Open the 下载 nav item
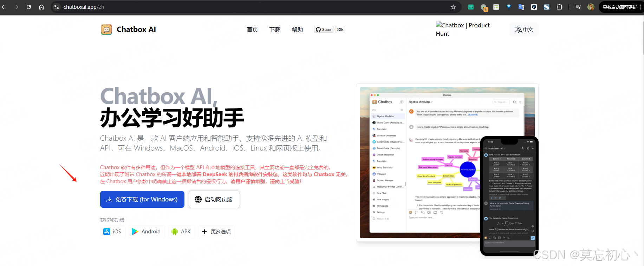 pyautogui.click(x=275, y=29)
